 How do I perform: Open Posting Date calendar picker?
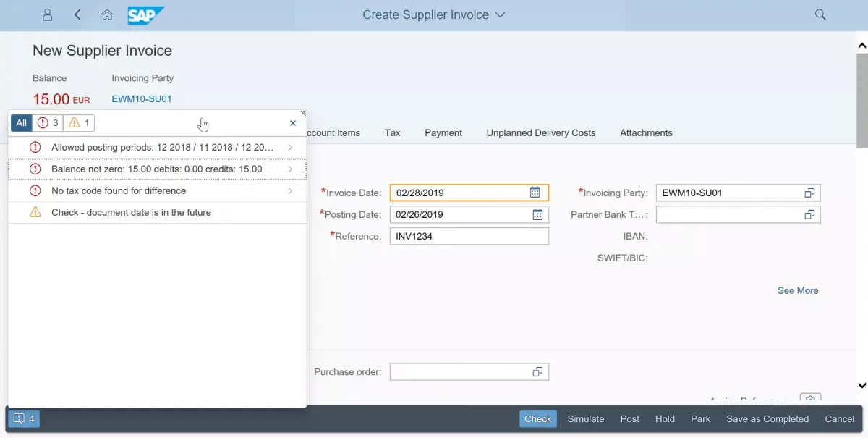(x=537, y=214)
